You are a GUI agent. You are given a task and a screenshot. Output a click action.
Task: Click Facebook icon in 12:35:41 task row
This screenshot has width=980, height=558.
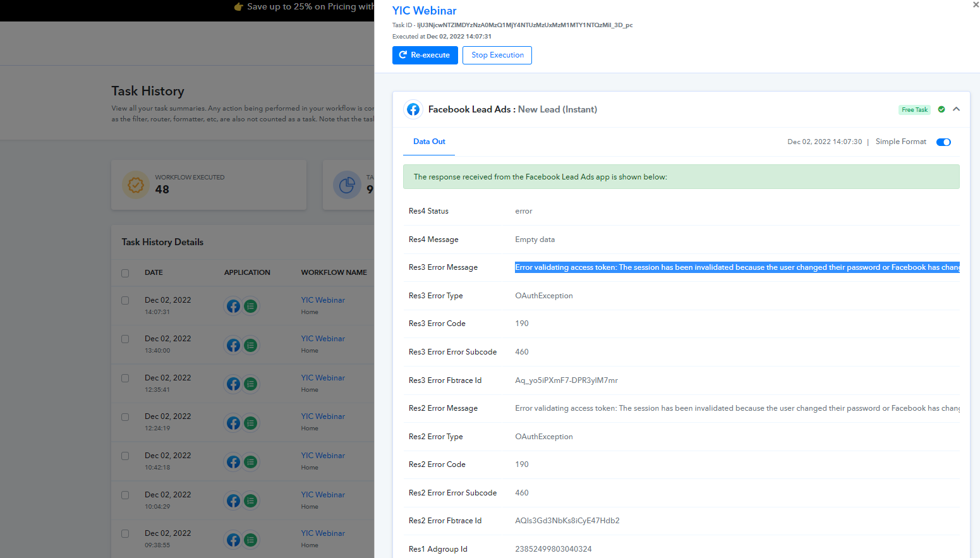click(233, 384)
